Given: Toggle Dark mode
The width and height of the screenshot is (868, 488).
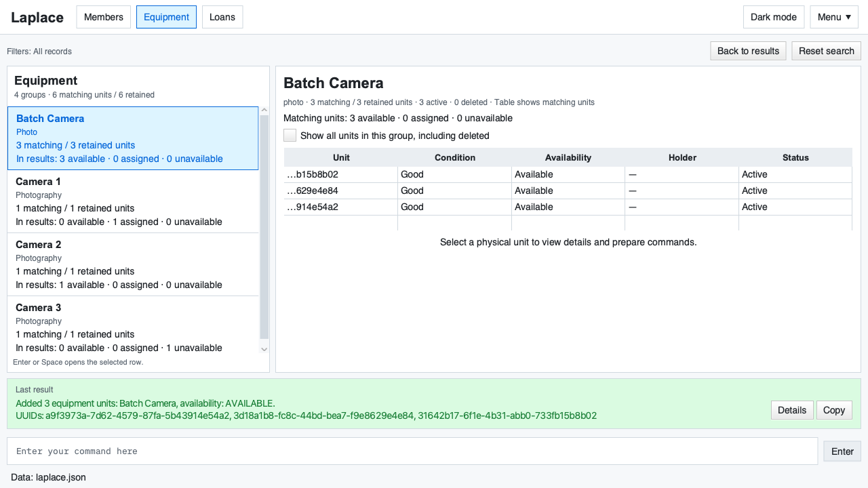Looking at the screenshot, I should pos(774,17).
